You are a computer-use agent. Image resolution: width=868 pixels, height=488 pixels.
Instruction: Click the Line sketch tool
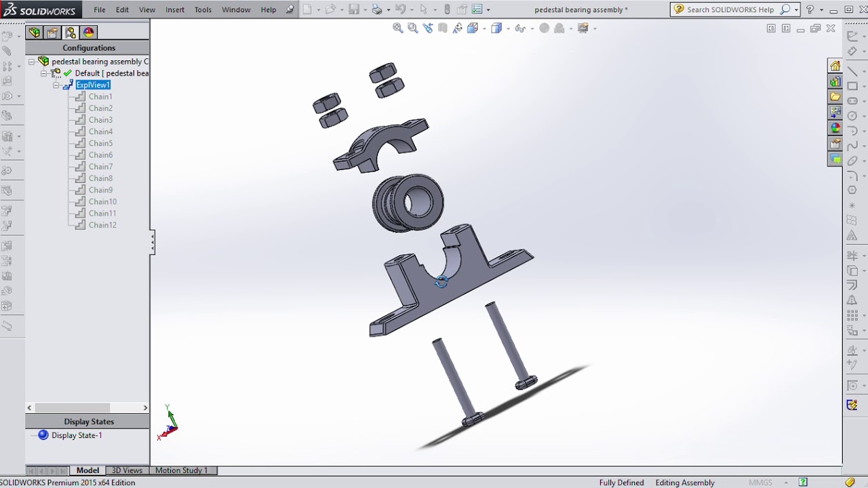(x=852, y=71)
